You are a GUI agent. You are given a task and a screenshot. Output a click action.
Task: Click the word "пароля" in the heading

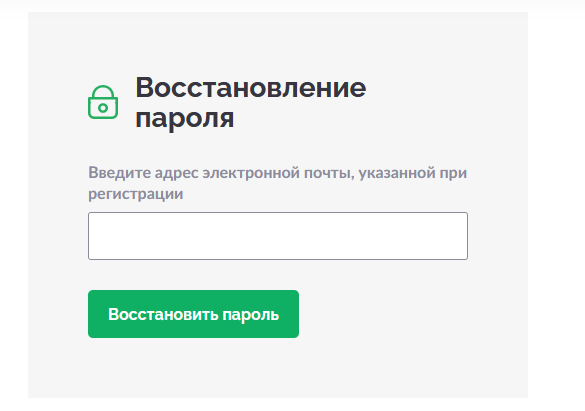185,119
